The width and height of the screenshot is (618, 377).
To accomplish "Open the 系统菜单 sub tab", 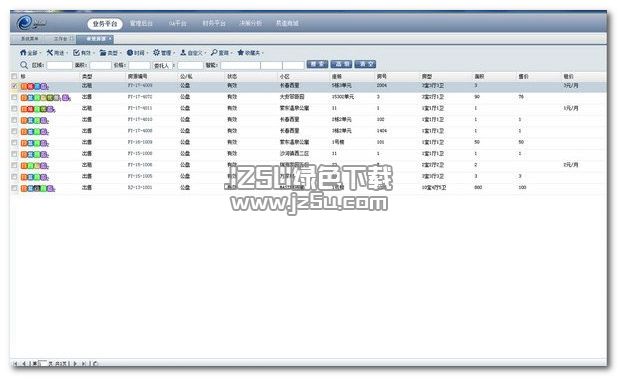I will [30, 39].
